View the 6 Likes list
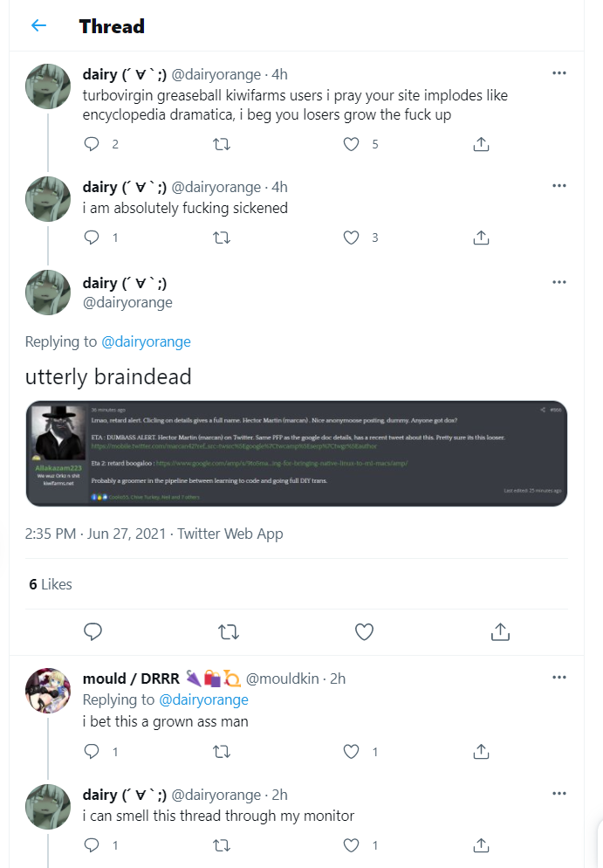The image size is (603, 868). pyautogui.click(x=51, y=584)
